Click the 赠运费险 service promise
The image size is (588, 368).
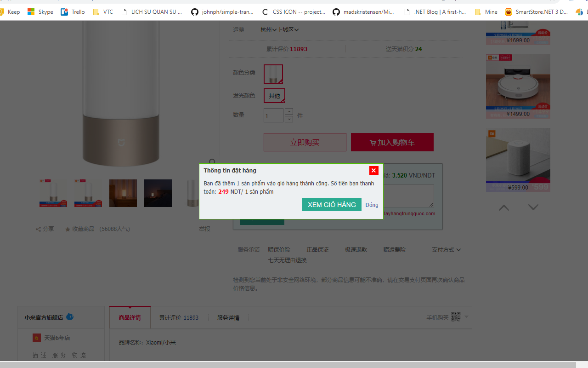pos(395,250)
